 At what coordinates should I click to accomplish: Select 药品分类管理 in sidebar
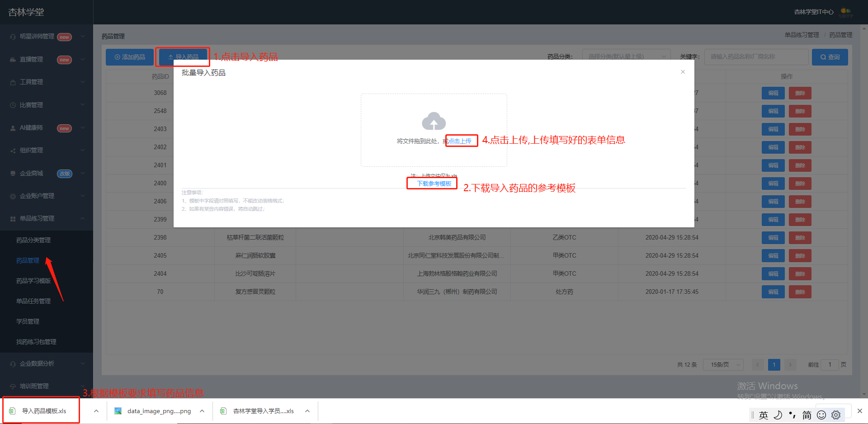(33, 240)
